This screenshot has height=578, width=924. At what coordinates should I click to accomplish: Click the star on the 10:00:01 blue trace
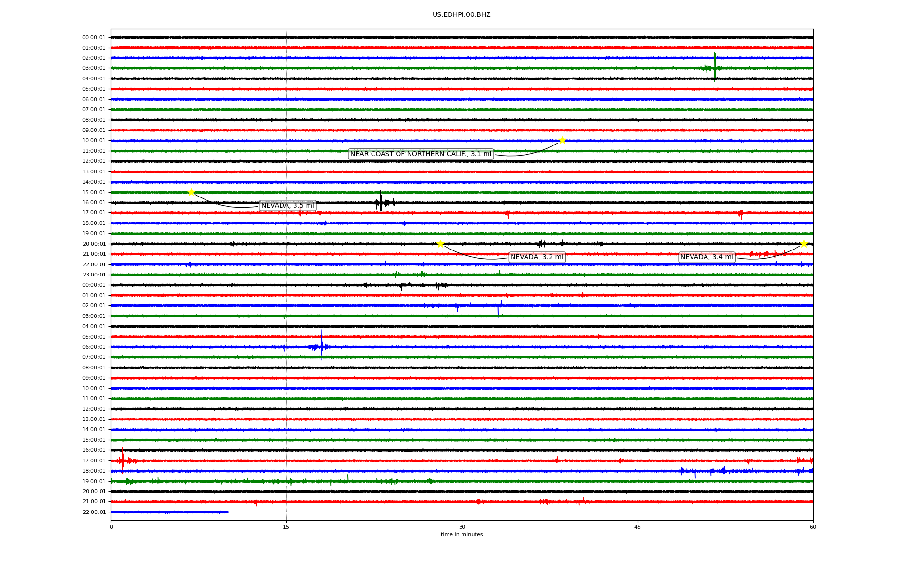[562, 140]
